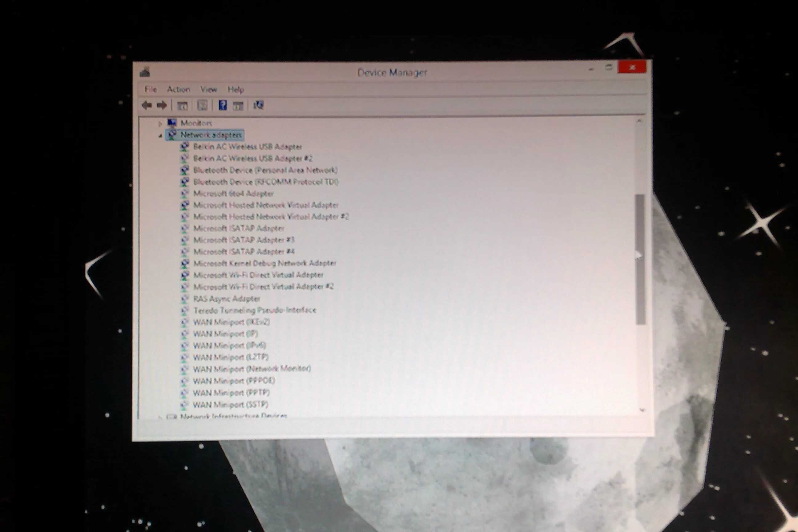Click the blue Help question mark icon
Image resolution: width=798 pixels, height=532 pixels.
223,105
